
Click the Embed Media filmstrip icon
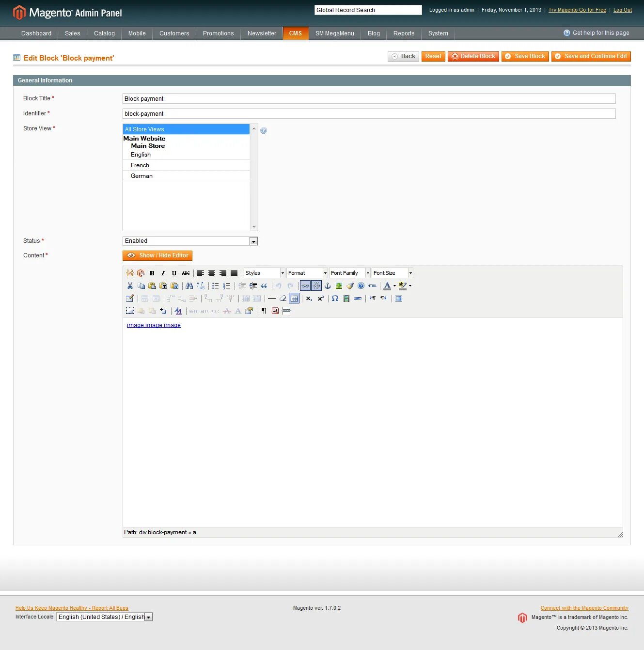pos(346,299)
